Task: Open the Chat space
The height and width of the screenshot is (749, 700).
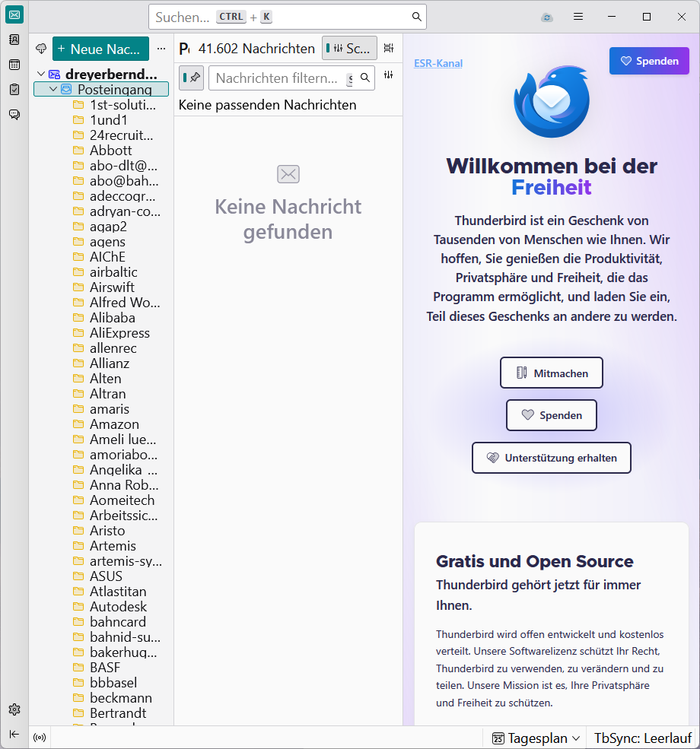Action: point(14,114)
